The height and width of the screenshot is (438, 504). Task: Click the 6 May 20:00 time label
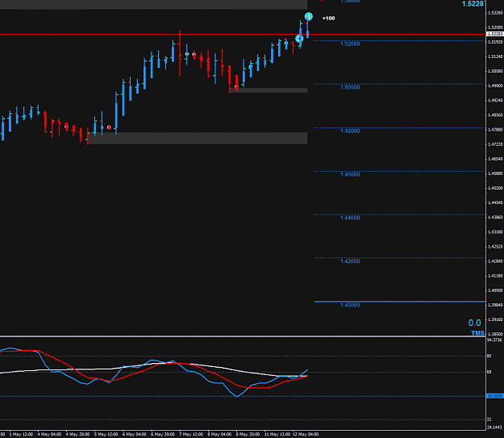click(x=163, y=435)
